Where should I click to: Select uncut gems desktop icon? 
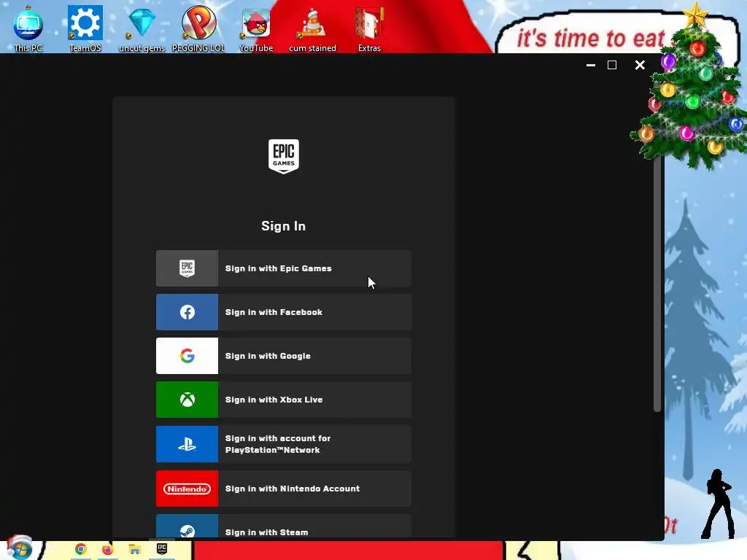tap(142, 28)
